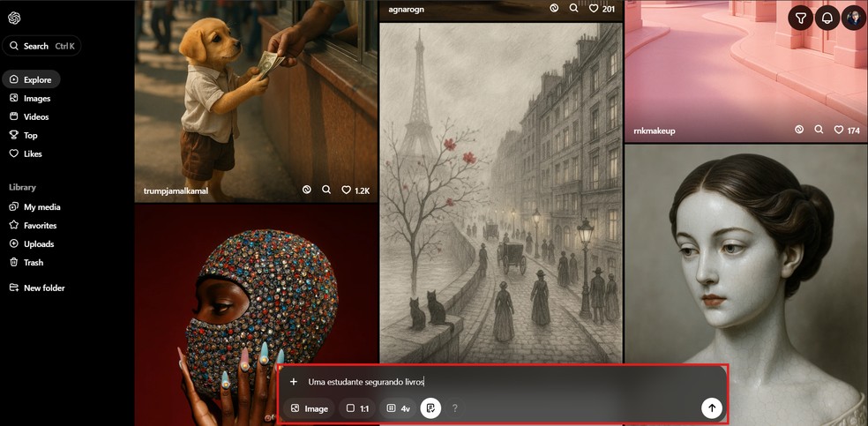The image size is (868, 426).
Task: Open the puppy receiving money image
Action: (x=256, y=101)
